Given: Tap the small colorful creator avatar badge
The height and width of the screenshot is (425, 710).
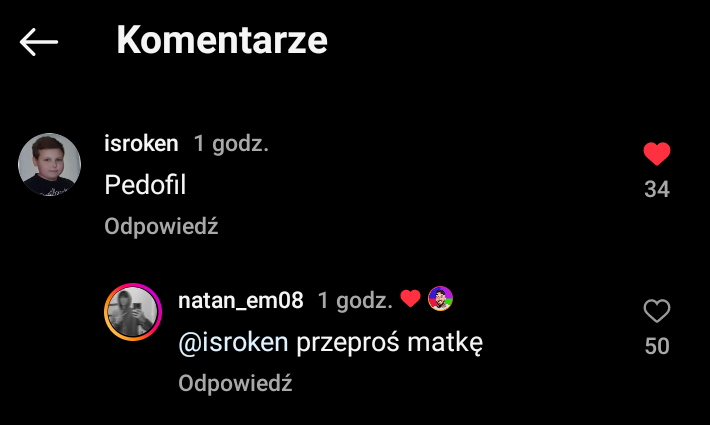Looking at the screenshot, I should [x=440, y=299].
